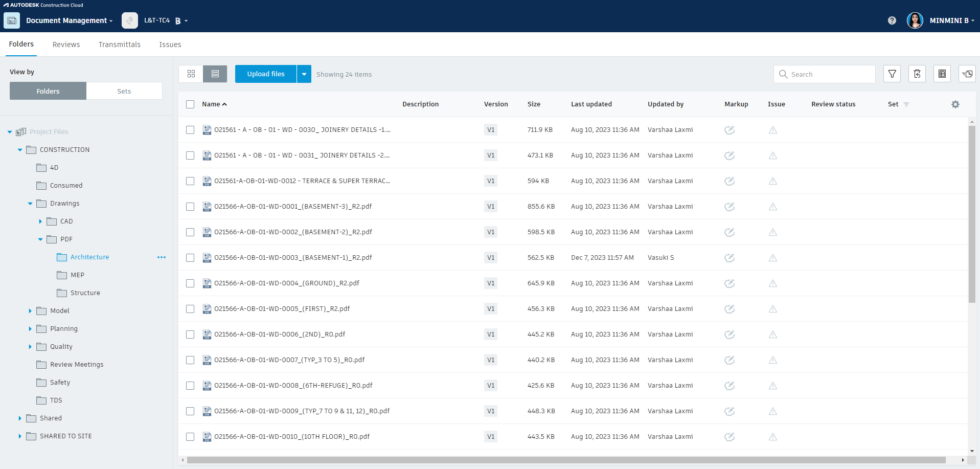
Task: Open three-dot menu beside Architecture folder
Action: pyautogui.click(x=162, y=257)
